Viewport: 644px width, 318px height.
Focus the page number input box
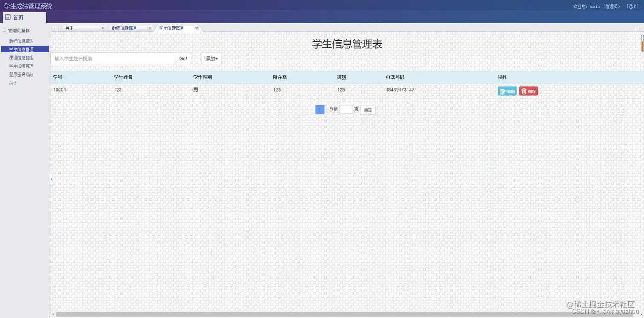coord(346,110)
